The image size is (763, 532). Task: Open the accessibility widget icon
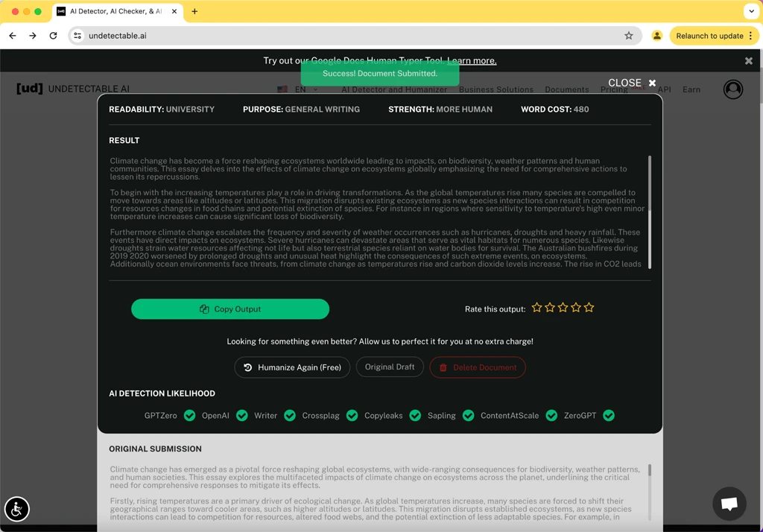click(x=17, y=509)
